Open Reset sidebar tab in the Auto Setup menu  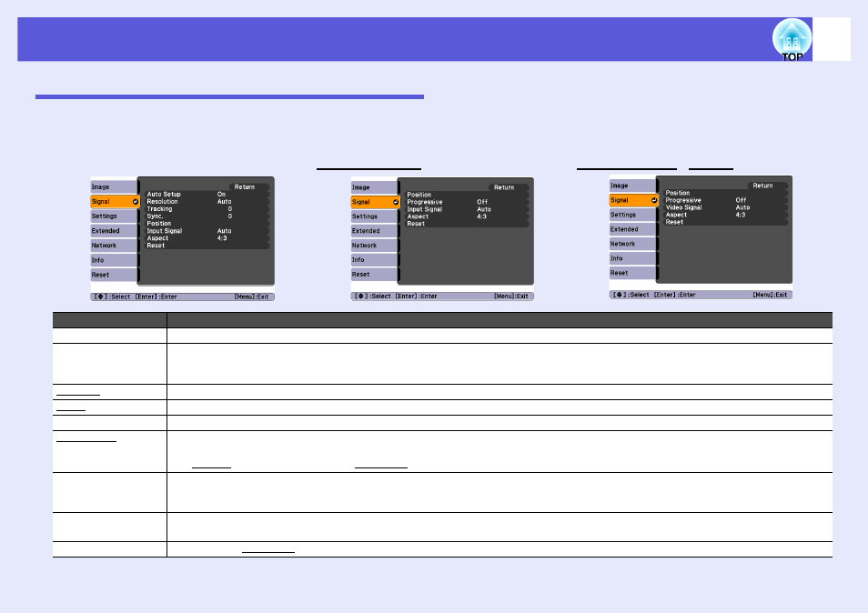(114, 275)
